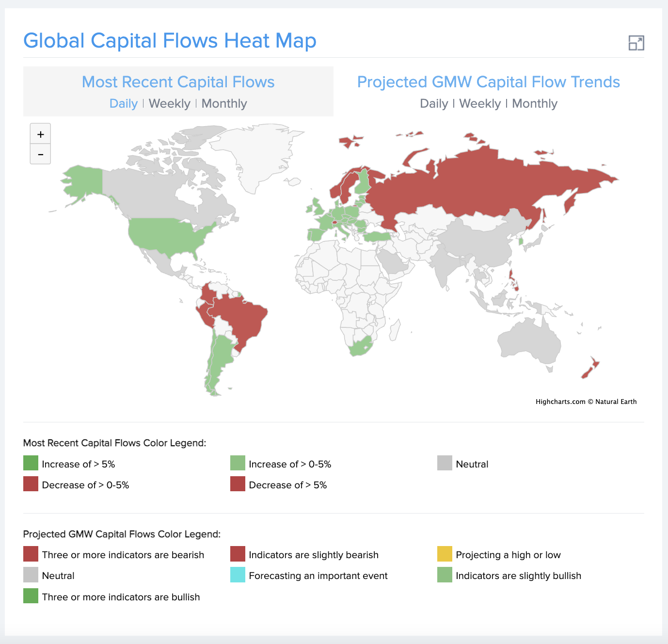Click the Projecting a high or low yellow swatch
This screenshot has width=668, height=644.
pyautogui.click(x=444, y=554)
